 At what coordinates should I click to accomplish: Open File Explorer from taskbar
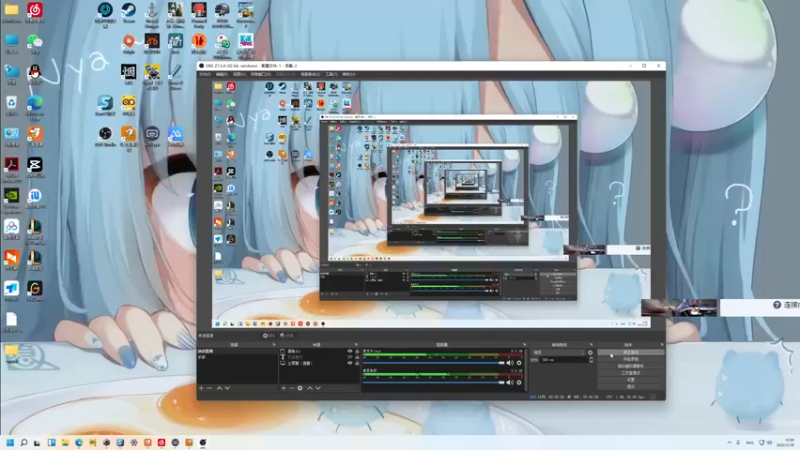tap(65, 442)
